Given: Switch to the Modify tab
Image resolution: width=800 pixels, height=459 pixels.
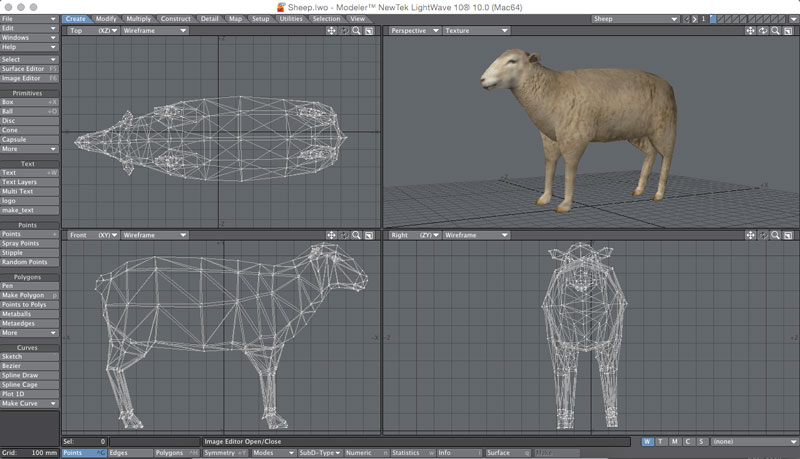Looking at the screenshot, I should tap(106, 19).
